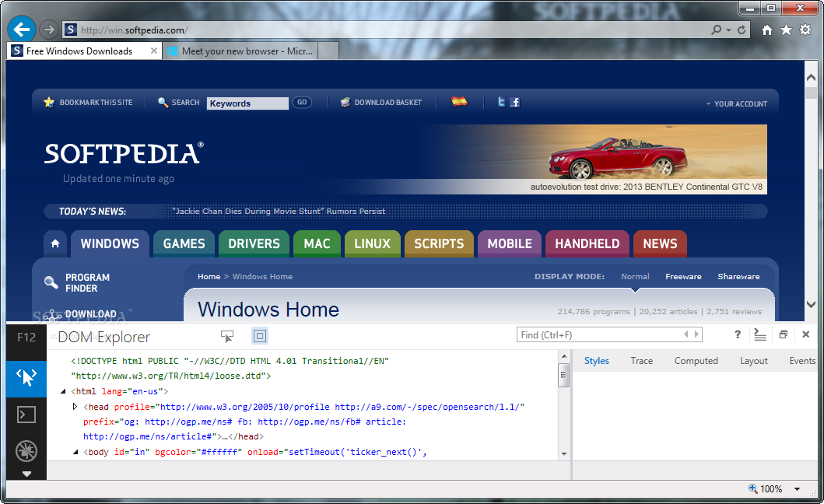Click the Home breadcrumb link
This screenshot has height=504, width=824.
coord(209,276)
